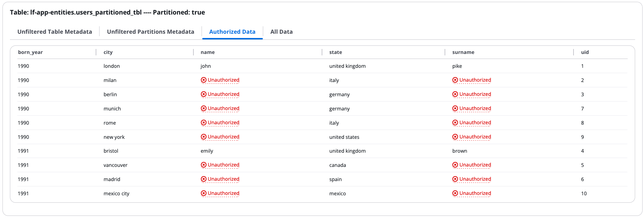Select the Unauthorized icon in munich's name column
Viewport: 644px width, 218px height.
pyautogui.click(x=203, y=108)
